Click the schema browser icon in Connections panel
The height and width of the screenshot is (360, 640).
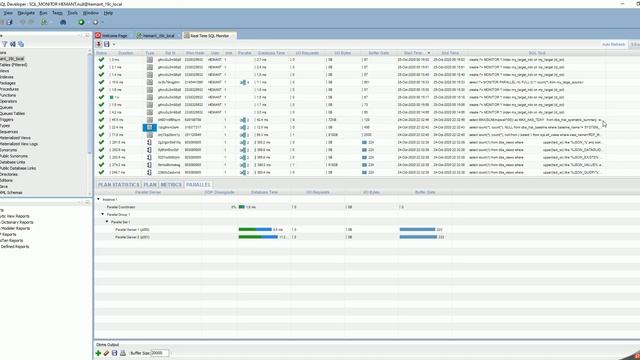point(21,44)
